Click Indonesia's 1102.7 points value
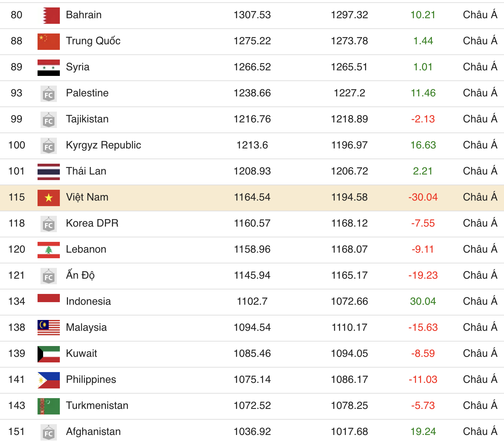Screen dimensions: 504x445 [x=252, y=301]
